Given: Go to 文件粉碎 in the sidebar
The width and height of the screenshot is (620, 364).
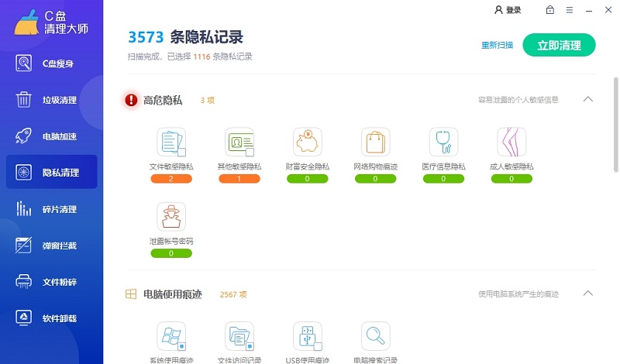Looking at the screenshot, I should (x=52, y=282).
